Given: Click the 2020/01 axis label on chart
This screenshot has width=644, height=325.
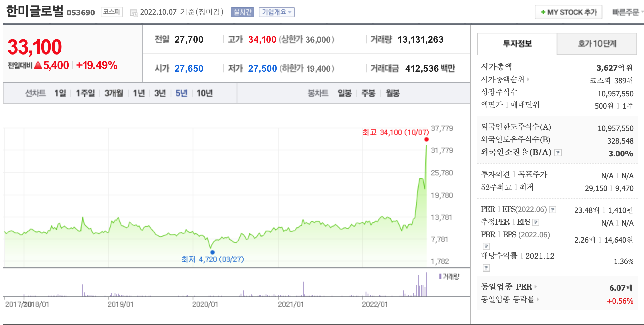Looking at the screenshot, I should tap(205, 304).
